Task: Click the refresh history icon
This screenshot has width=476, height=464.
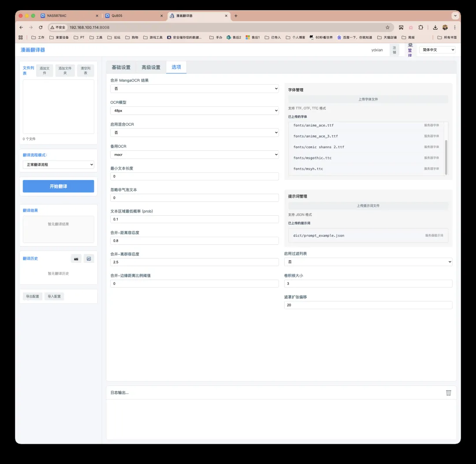Action: 89,259
